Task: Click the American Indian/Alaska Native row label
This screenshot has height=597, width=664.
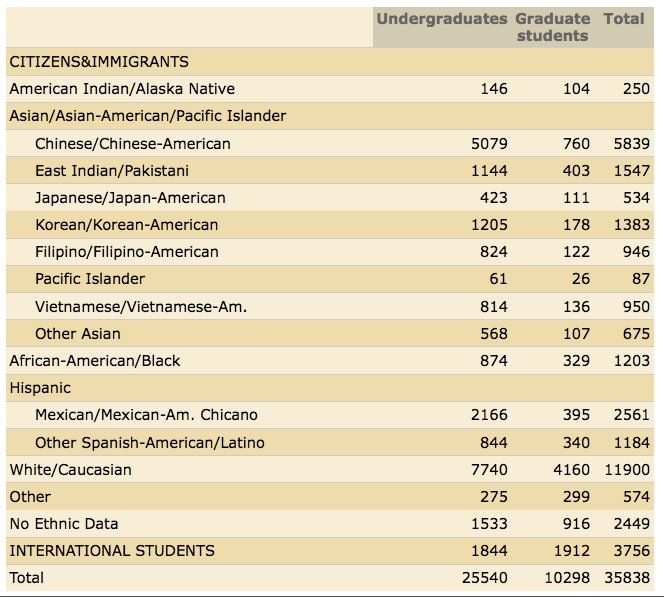Action: (x=122, y=89)
